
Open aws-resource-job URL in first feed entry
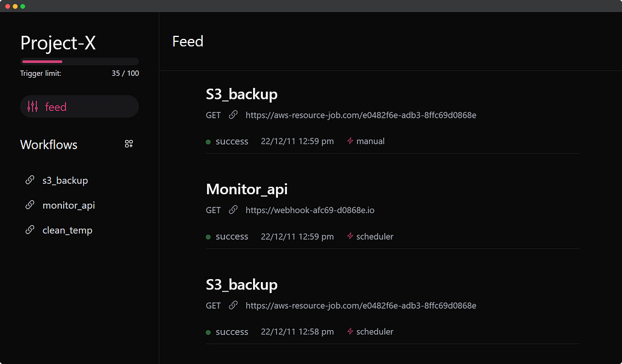[361, 115]
